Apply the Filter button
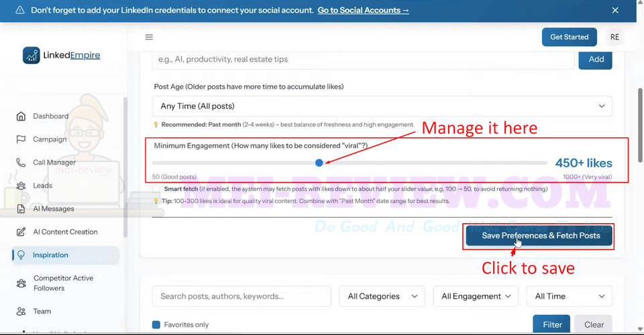644x335 pixels. tap(551, 324)
